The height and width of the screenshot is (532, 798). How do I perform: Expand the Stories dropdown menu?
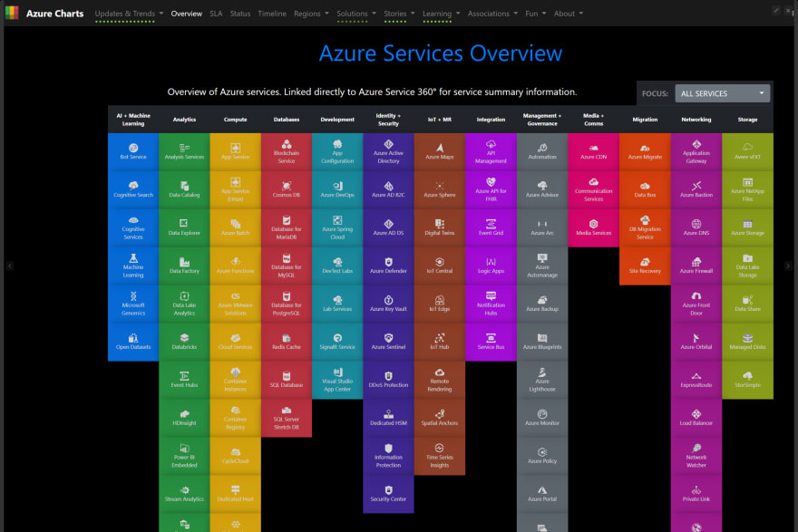click(x=399, y=14)
